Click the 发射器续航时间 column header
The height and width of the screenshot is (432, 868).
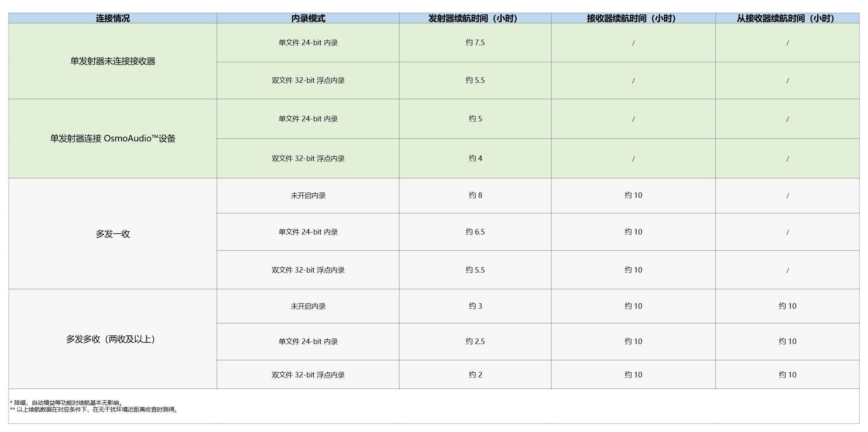475,18
